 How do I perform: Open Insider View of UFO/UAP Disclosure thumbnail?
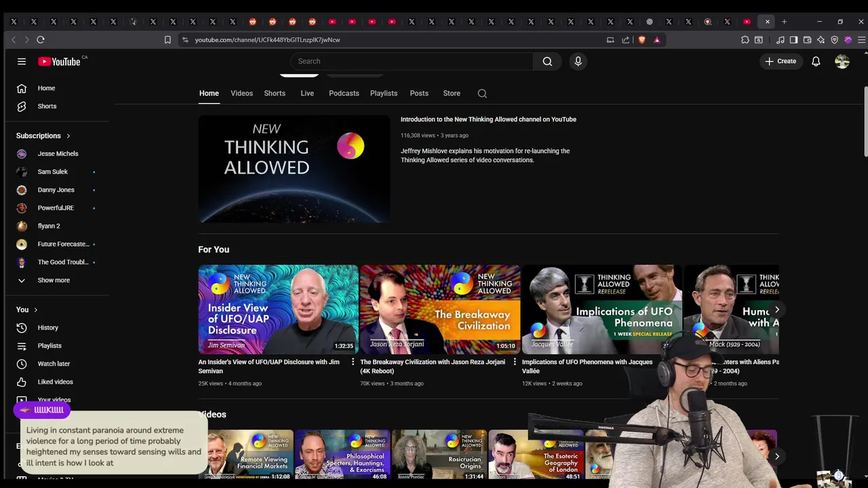click(278, 309)
